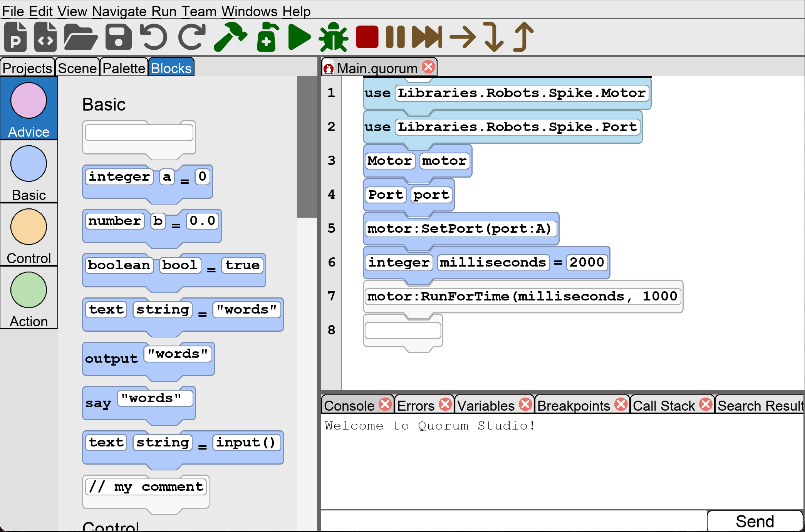
Task: Click the 2000 value on line 6
Action: (587, 263)
